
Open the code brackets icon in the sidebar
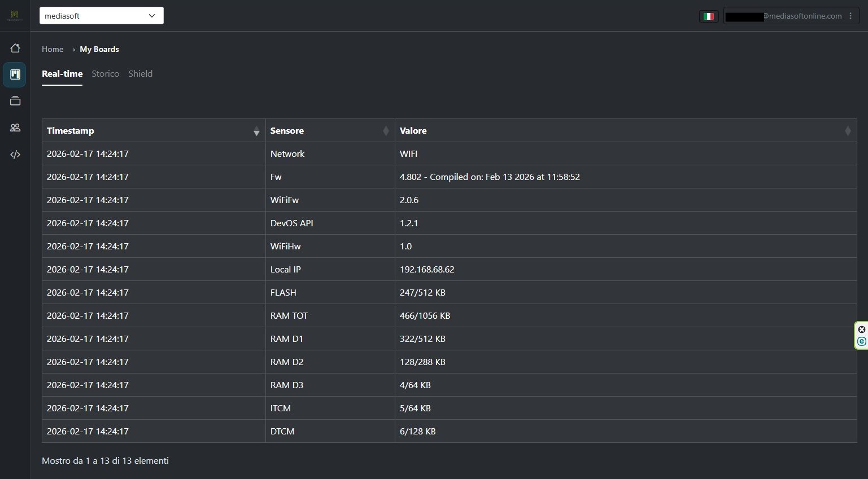[x=15, y=155]
